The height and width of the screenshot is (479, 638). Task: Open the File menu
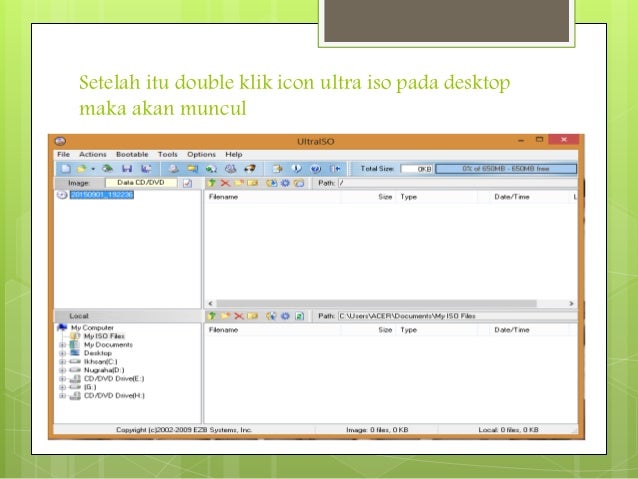pyautogui.click(x=63, y=155)
